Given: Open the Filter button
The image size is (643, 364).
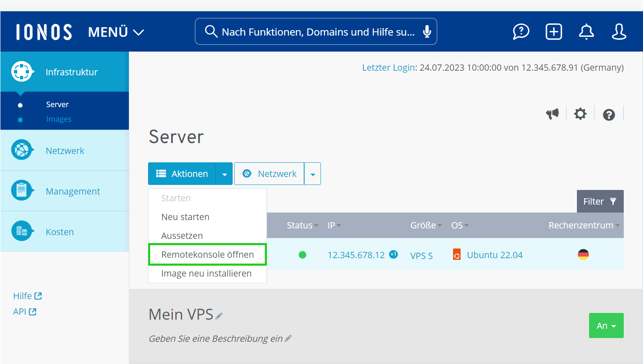Looking at the screenshot, I should [x=600, y=201].
